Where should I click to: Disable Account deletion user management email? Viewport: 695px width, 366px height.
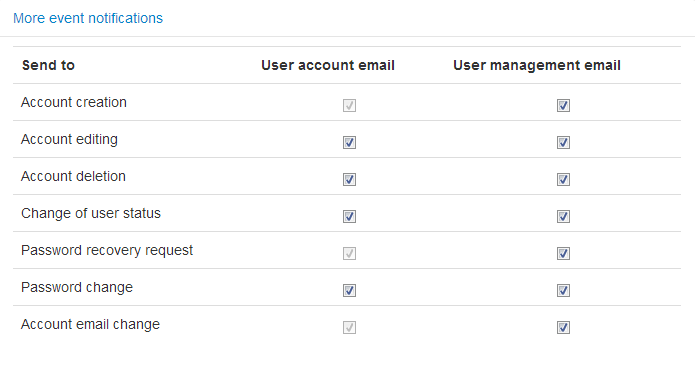tap(563, 179)
